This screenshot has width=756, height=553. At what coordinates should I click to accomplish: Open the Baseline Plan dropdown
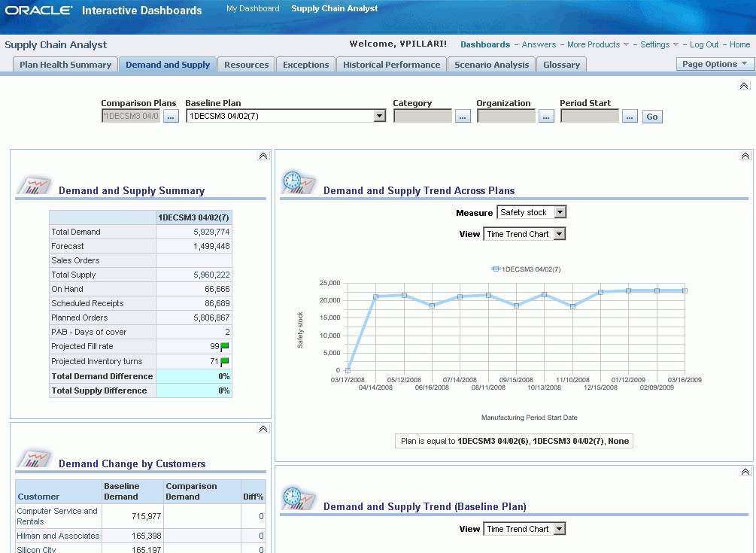[380, 116]
